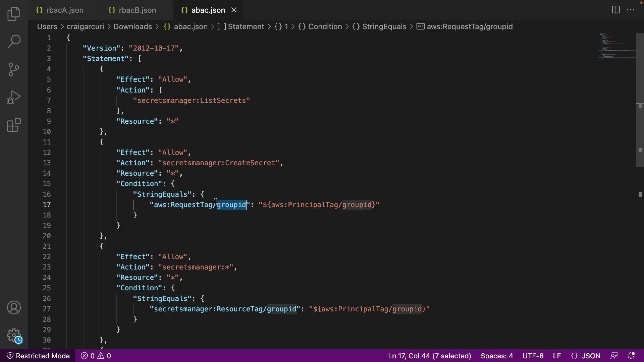Open the Extensions view
This screenshot has height=362, width=644.
coord(14,125)
